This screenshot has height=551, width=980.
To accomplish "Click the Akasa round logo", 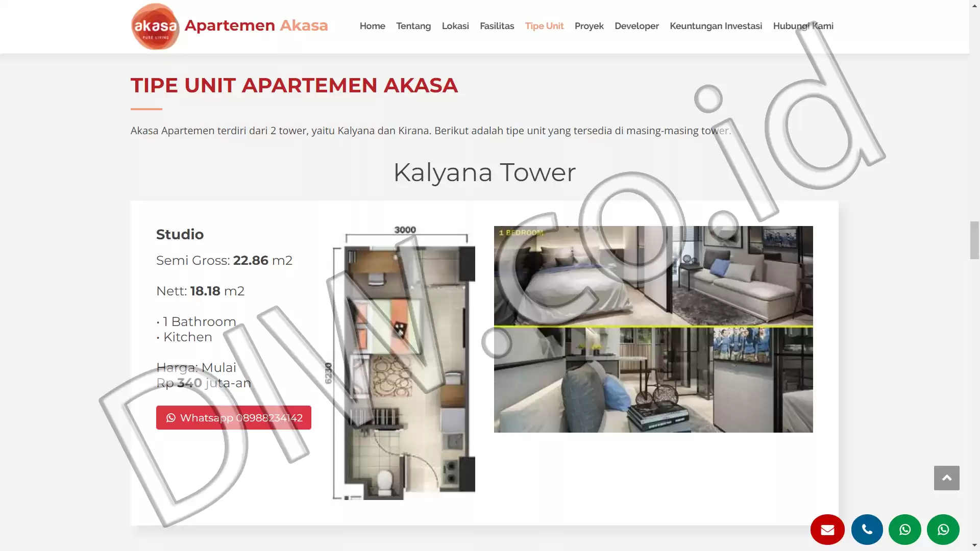I will pos(155,27).
